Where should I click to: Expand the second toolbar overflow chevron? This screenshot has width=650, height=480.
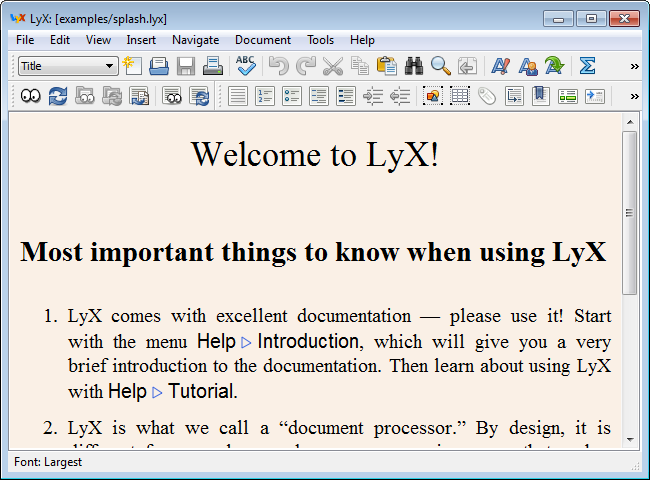click(x=634, y=97)
